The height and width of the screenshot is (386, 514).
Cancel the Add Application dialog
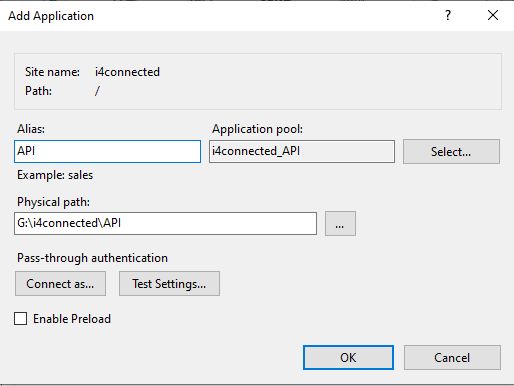[x=452, y=357]
